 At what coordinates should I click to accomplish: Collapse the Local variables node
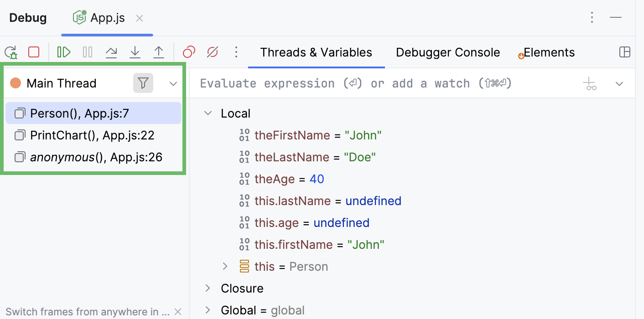[208, 113]
